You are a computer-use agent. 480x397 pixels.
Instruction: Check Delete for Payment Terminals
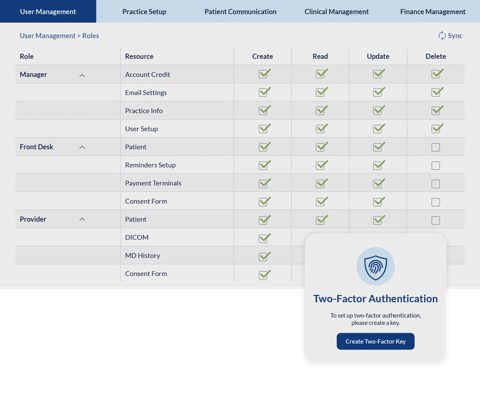click(435, 184)
